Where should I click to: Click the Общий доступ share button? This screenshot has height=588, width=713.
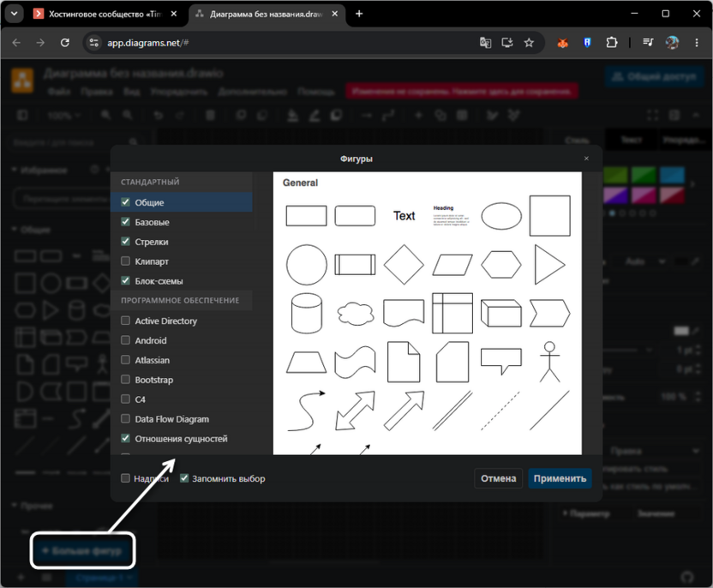[x=654, y=76]
